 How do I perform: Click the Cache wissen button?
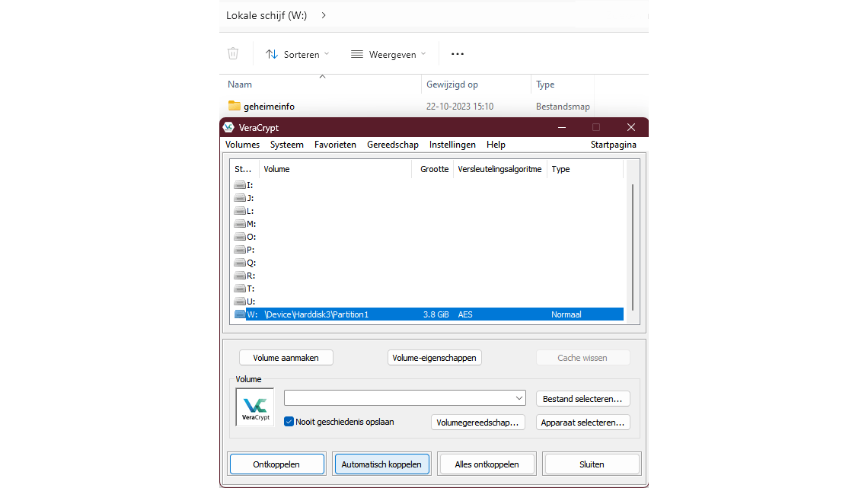point(582,358)
